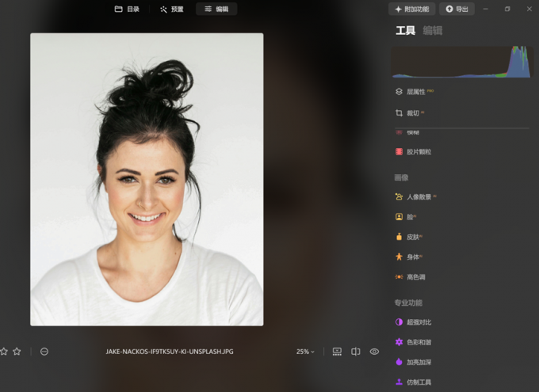Image resolution: width=539 pixels, height=392 pixels.
Task: Click the histogram display
Action: pyautogui.click(x=461, y=62)
